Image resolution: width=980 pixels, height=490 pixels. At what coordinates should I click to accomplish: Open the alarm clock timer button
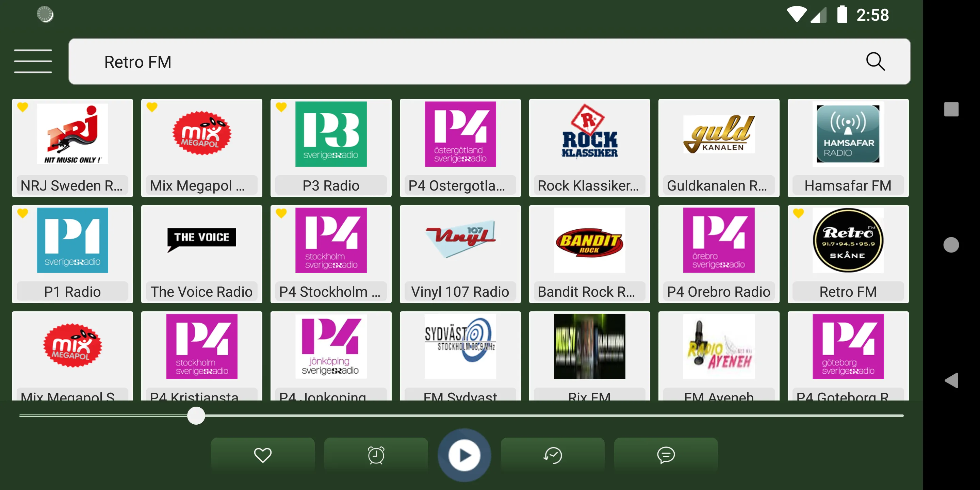pyautogui.click(x=376, y=455)
